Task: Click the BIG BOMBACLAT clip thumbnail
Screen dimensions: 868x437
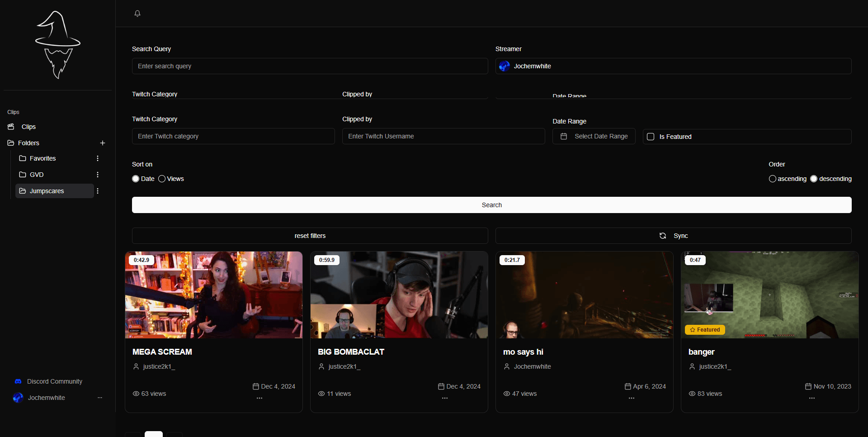Action: coord(399,294)
